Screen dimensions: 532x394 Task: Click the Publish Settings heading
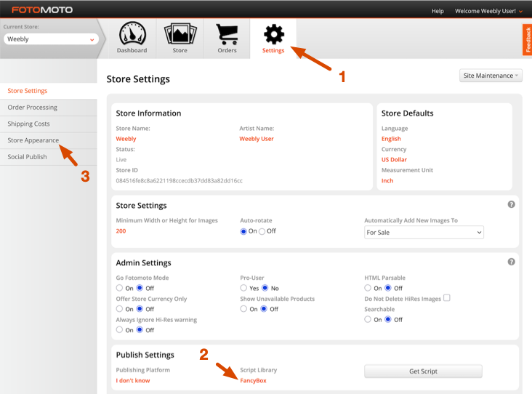coord(145,355)
